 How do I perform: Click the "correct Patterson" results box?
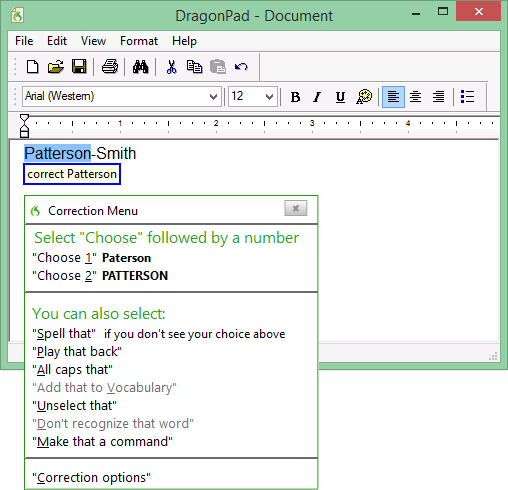click(x=72, y=174)
